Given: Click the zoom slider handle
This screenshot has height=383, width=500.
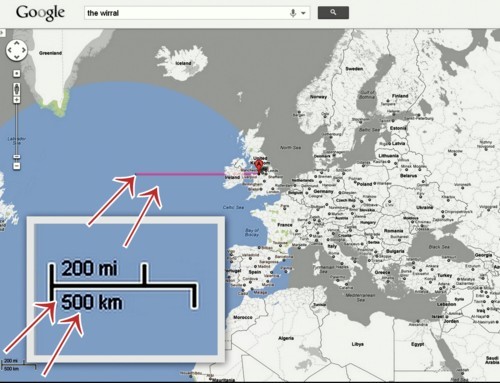Looking at the screenshot, I should 17,156.
